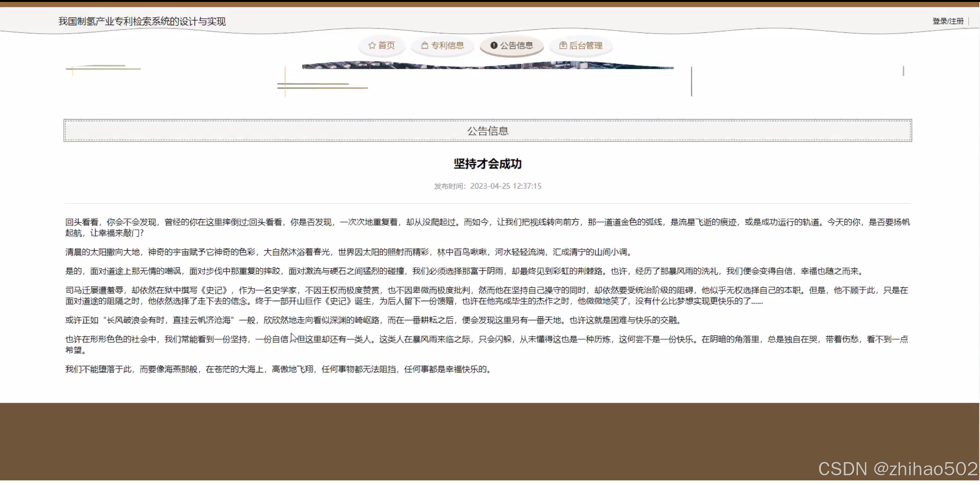Image resolution: width=980 pixels, height=485 pixels.
Task: Open the 后台管理 navigation label
Action: tap(586, 46)
